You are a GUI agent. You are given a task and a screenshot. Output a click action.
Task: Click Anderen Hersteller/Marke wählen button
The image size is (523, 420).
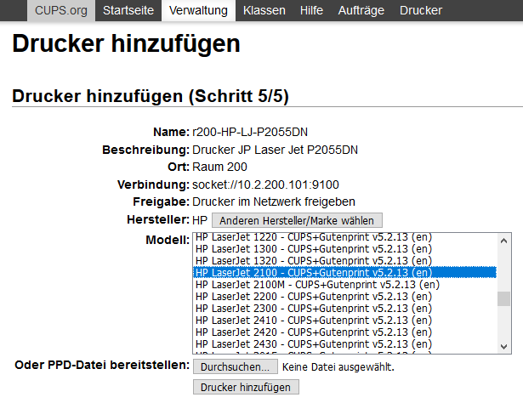(x=297, y=220)
